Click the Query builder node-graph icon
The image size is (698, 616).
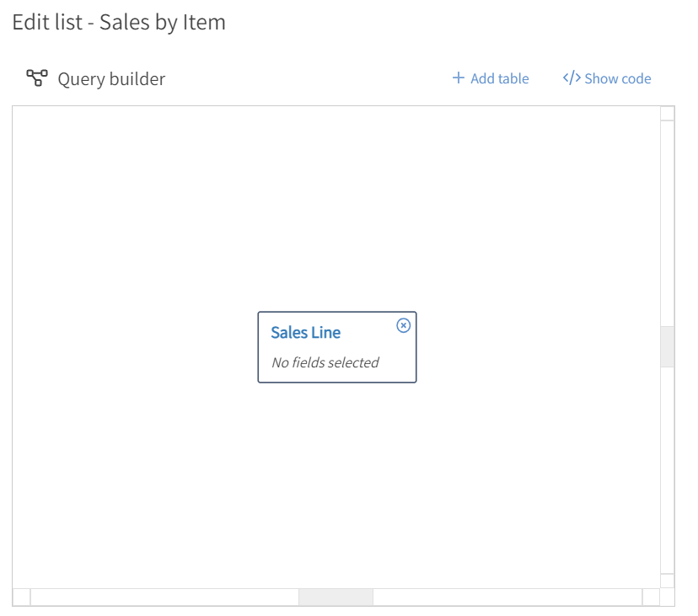click(x=35, y=78)
